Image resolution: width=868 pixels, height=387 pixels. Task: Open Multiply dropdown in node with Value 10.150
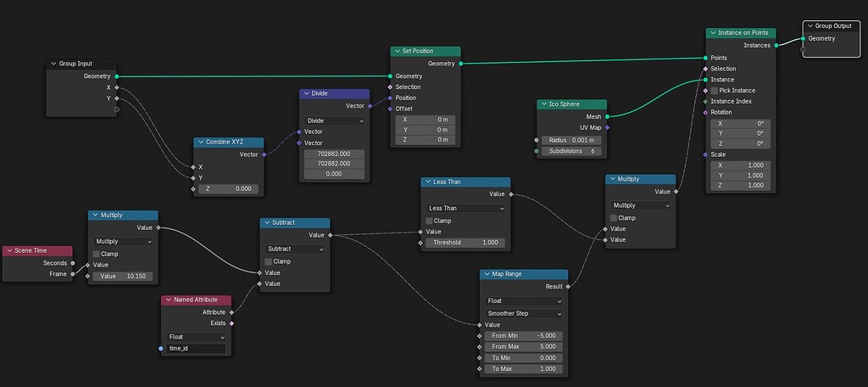tap(122, 242)
